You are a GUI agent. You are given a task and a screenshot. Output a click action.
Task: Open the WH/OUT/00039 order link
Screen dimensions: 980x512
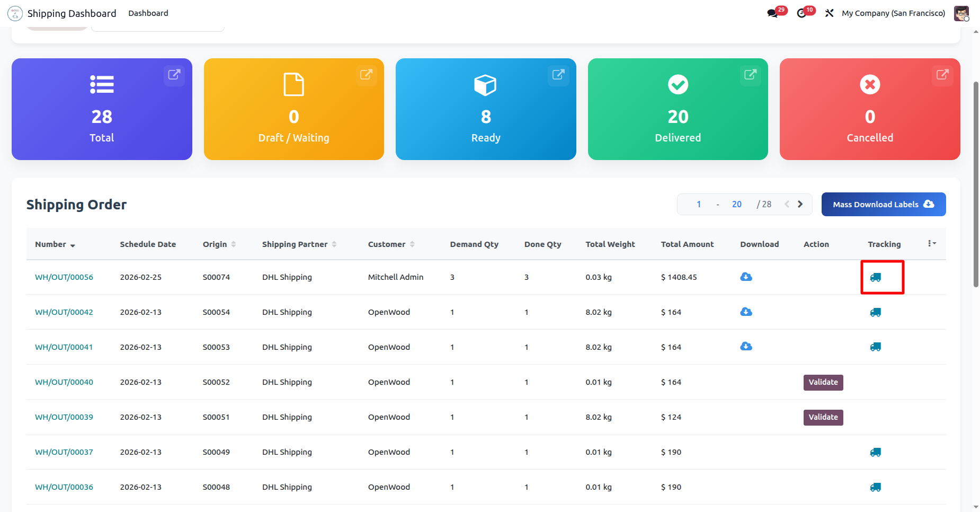(x=64, y=418)
